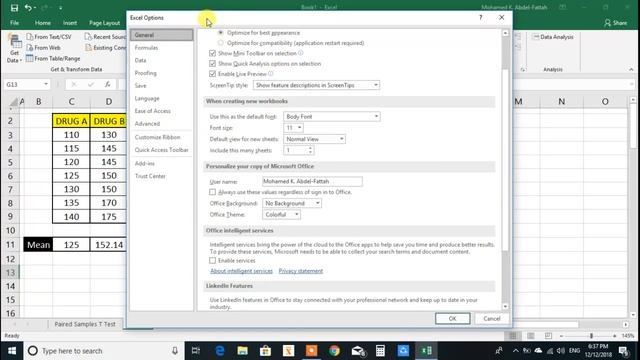Click the zoom in plus button

tap(615, 336)
